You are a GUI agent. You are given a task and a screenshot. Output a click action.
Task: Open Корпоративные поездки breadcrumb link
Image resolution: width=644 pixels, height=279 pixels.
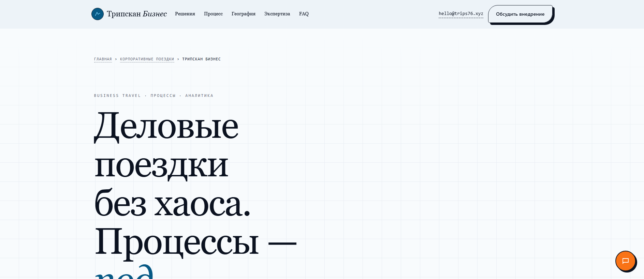point(147,59)
